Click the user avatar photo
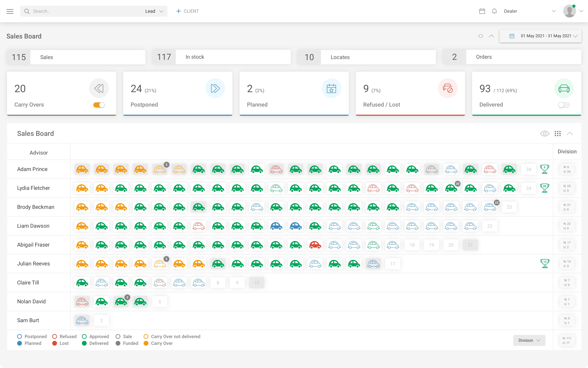The height and width of the screenshot is (368, 588). pos(569,11)
